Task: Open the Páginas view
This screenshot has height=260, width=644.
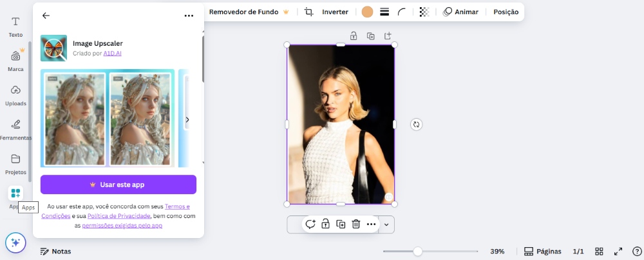Action: point(543,252)
